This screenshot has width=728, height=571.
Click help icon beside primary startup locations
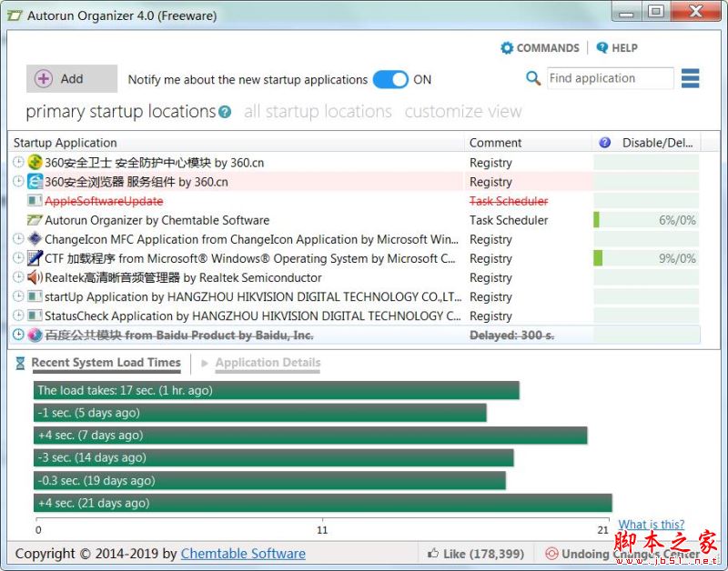225,112
